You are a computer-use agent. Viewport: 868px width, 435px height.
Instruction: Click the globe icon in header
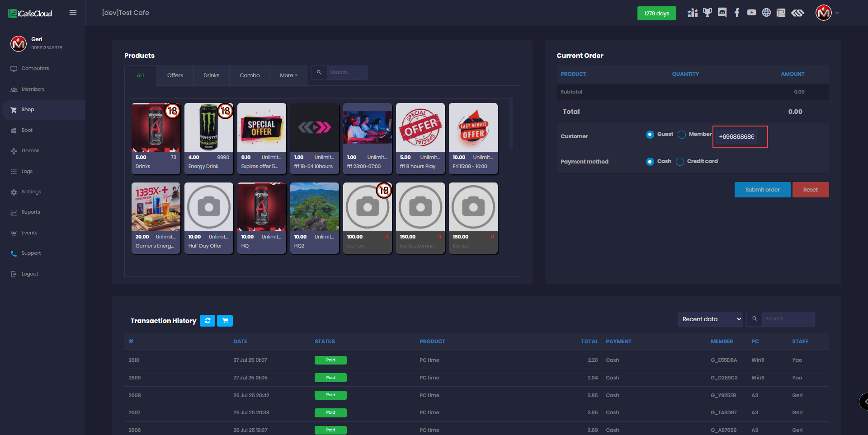pos(766,13)
